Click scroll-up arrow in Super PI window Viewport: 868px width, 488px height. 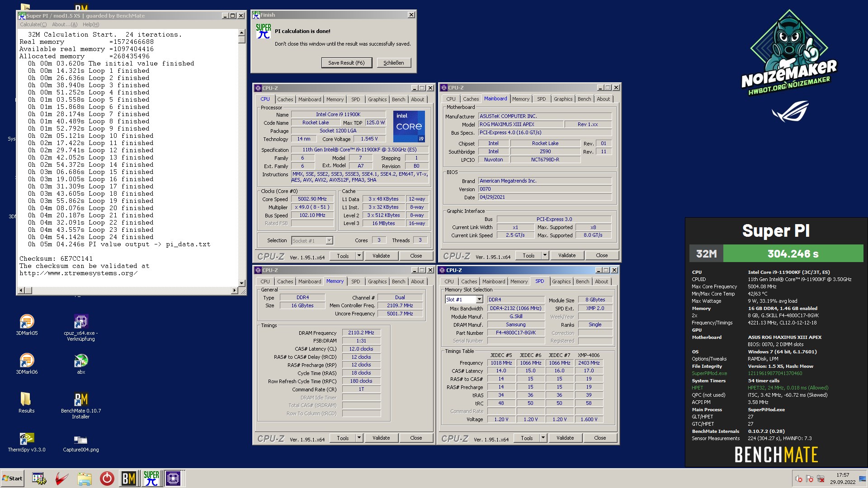point(241,33)
